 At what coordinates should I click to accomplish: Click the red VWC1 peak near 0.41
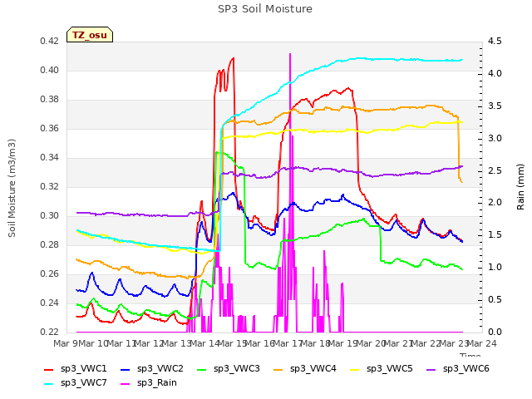233,58
